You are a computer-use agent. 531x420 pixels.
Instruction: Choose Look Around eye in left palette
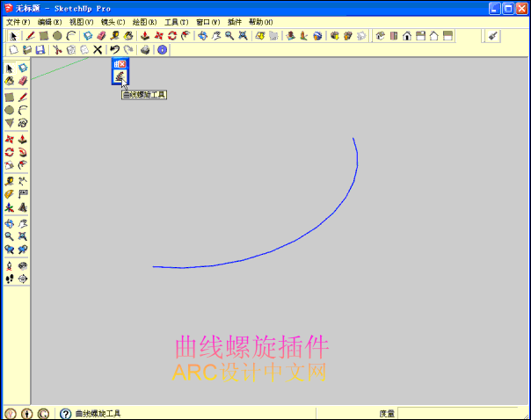click(23, 265)
